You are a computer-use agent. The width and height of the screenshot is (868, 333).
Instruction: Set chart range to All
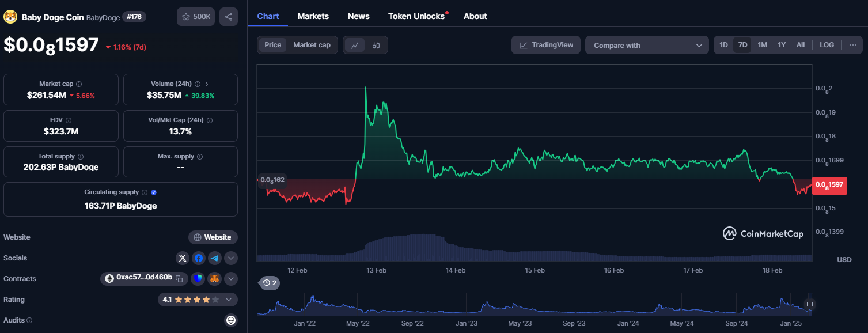(801, 45)
